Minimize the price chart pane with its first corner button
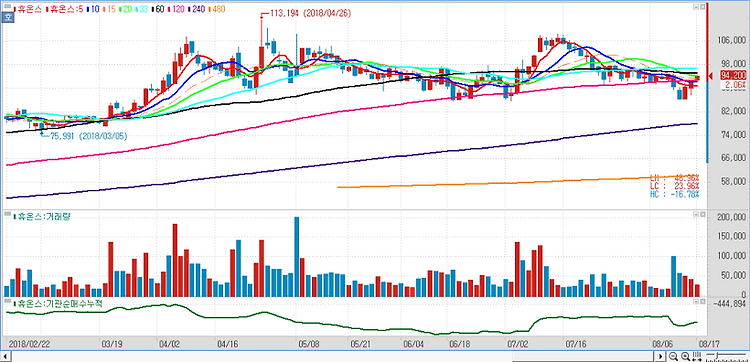Image resolution: width=750 pixels, height=362 pixels. point(696,7)
